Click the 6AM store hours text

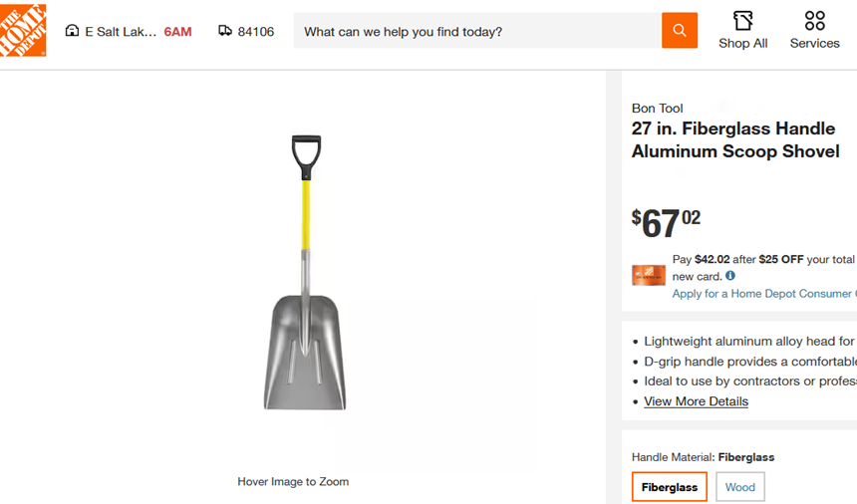click(178, 32)
